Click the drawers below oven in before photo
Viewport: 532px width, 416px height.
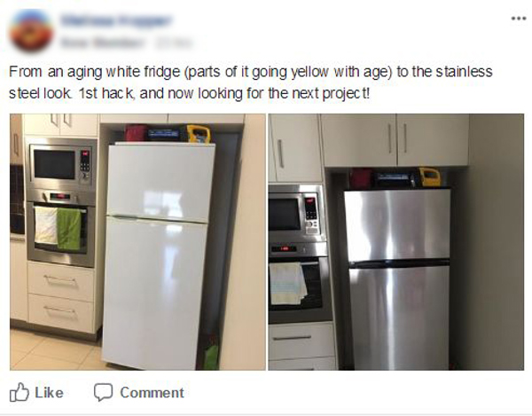click(60, 296)
